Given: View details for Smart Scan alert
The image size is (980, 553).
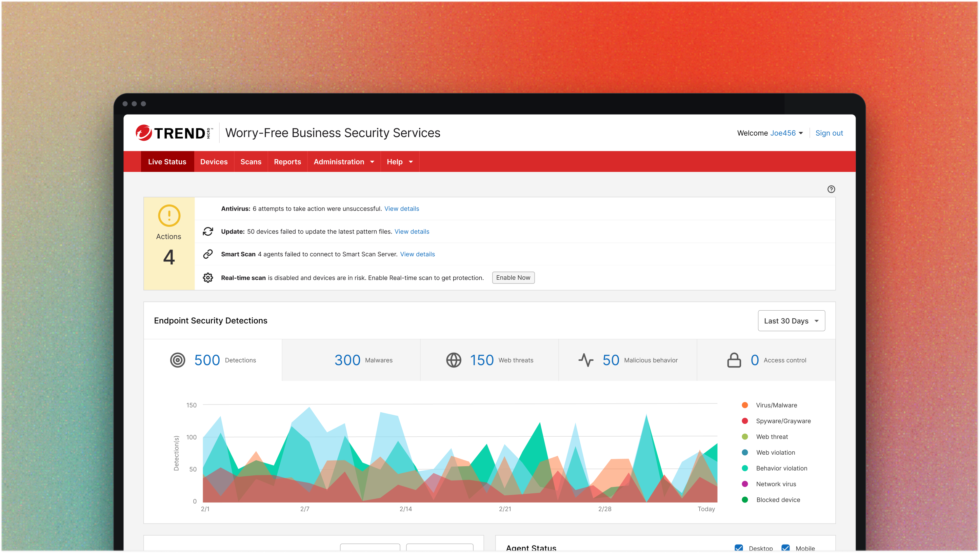Looking at the screenshot, I should 417,254.
